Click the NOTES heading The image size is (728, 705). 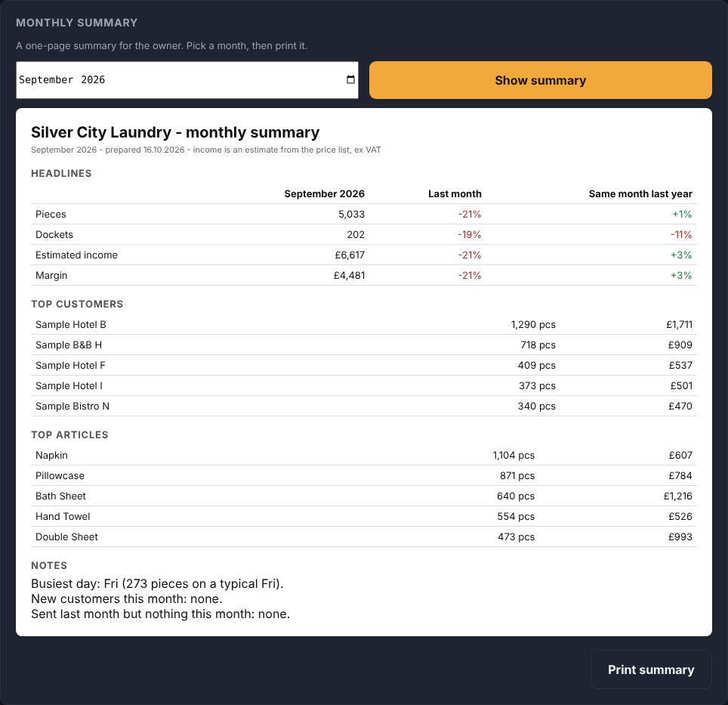(49, 566)
